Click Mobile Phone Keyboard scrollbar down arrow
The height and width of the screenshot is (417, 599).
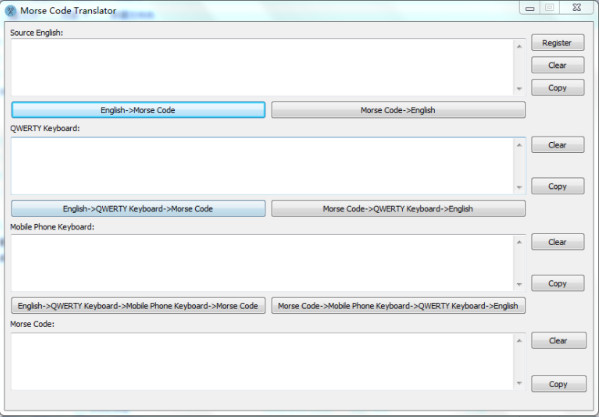pyautogui.click(x=519, y=284)
